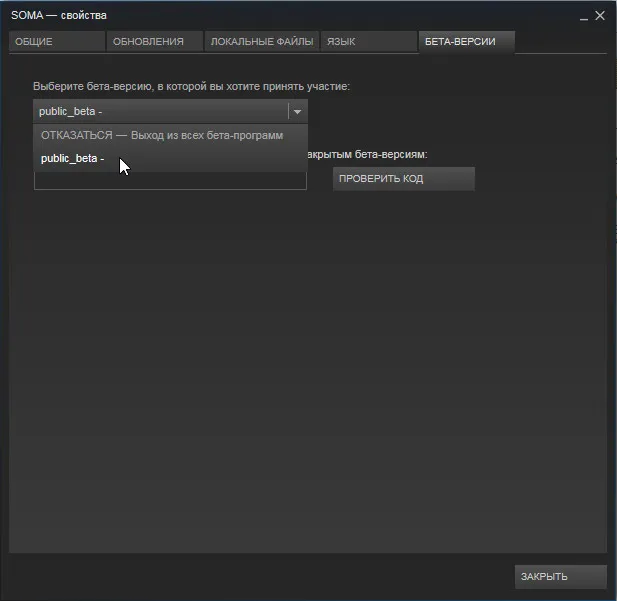Close the window with the X icon
This screenshot has height=601, width=617.
(x=600, y=16)
